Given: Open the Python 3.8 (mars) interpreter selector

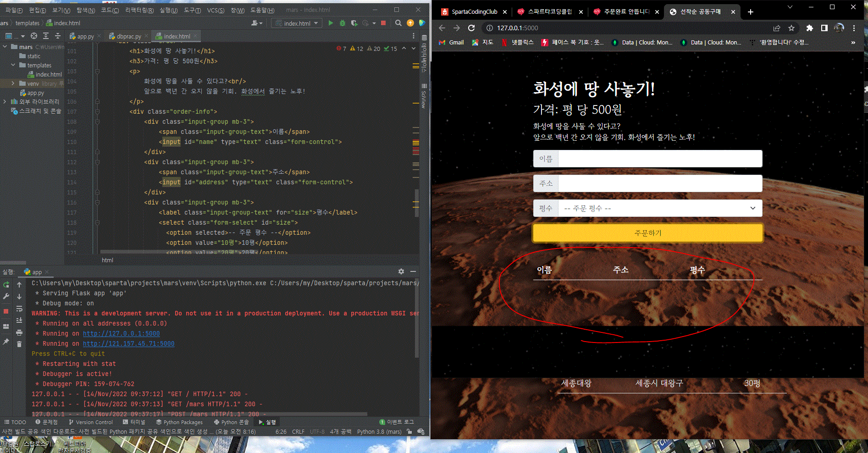Looking at the screenshot, I should click(x=379, y=431).
